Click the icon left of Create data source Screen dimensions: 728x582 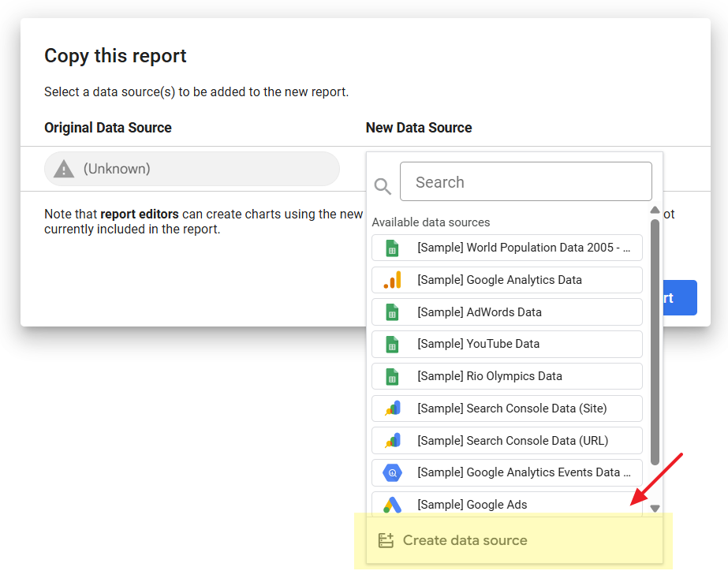point(386,540)
